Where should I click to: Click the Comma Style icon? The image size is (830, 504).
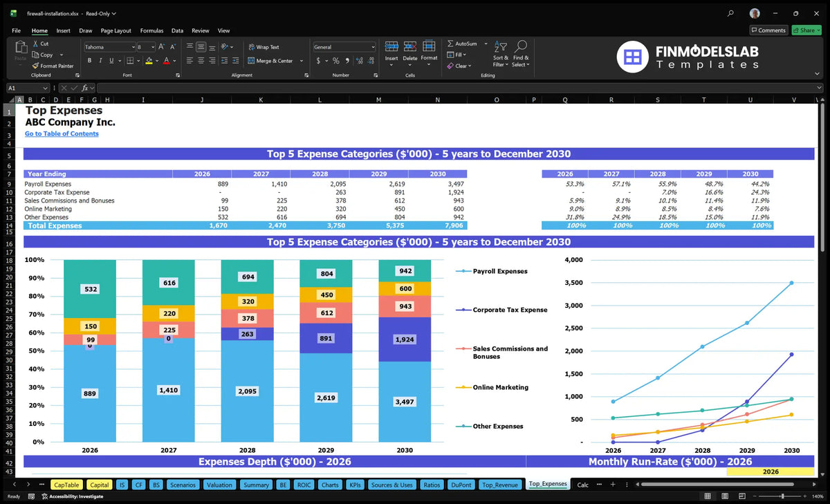tap(347, 61)
